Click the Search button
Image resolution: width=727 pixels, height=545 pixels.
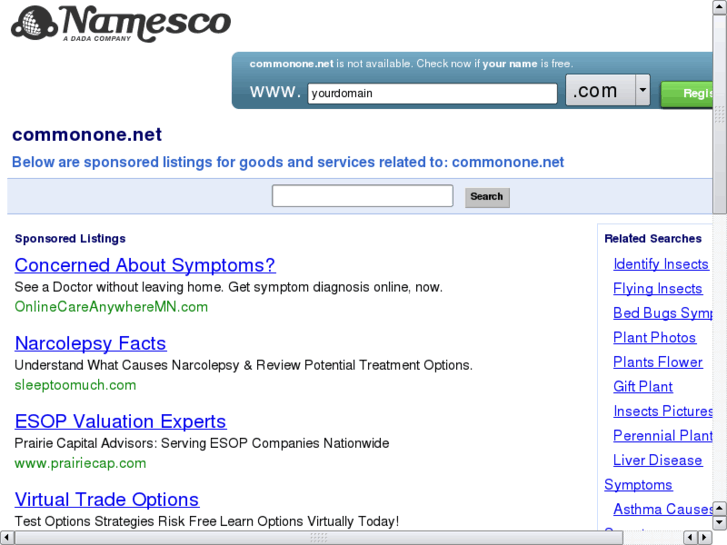tap(487, 197)
